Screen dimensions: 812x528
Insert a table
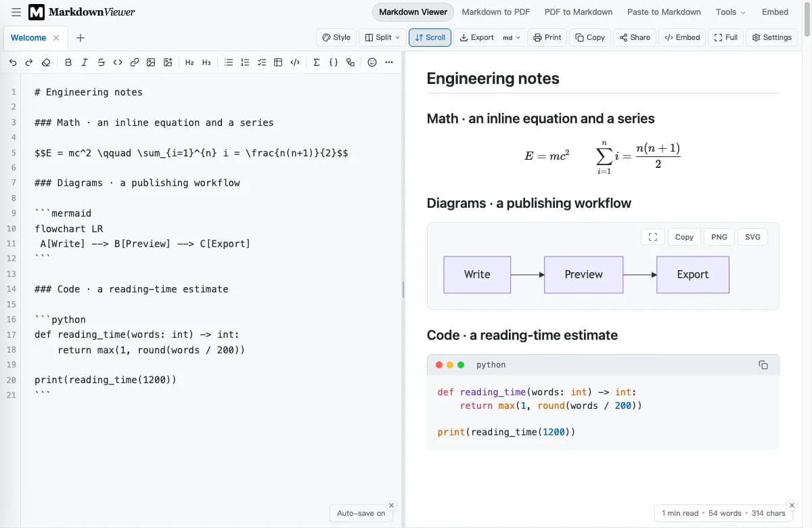click(x=278, y=62)
